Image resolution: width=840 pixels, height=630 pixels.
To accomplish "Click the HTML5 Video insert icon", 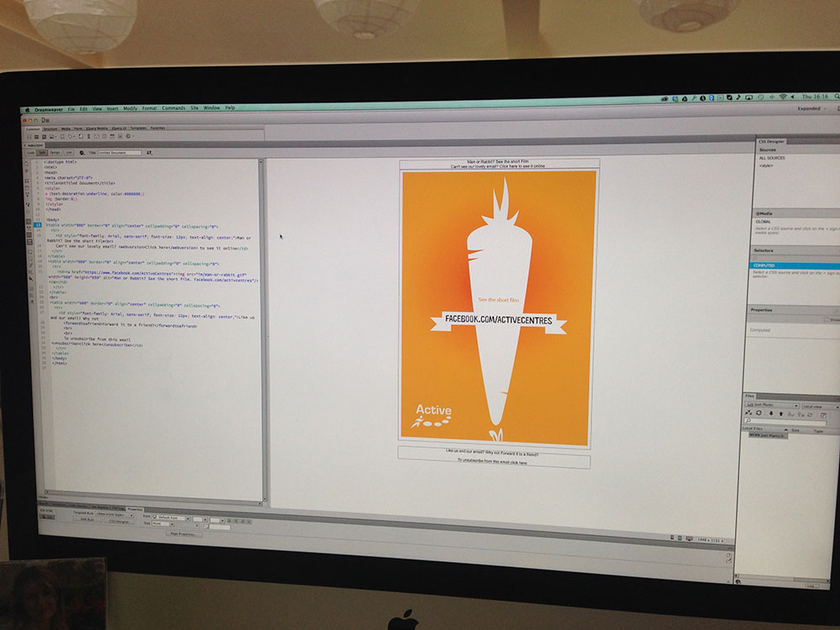I will [x=36, y=137].
